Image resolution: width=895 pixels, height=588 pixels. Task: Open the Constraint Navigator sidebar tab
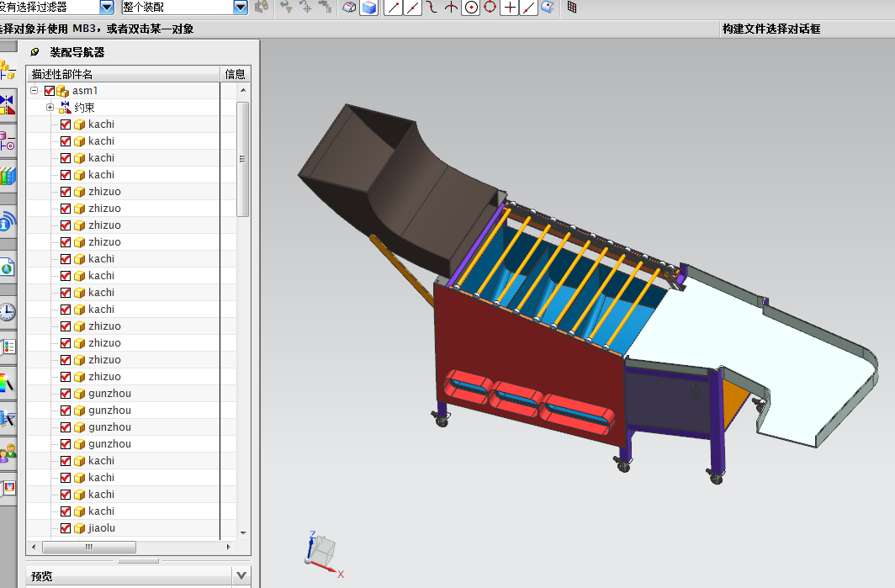tap(7, 105)
